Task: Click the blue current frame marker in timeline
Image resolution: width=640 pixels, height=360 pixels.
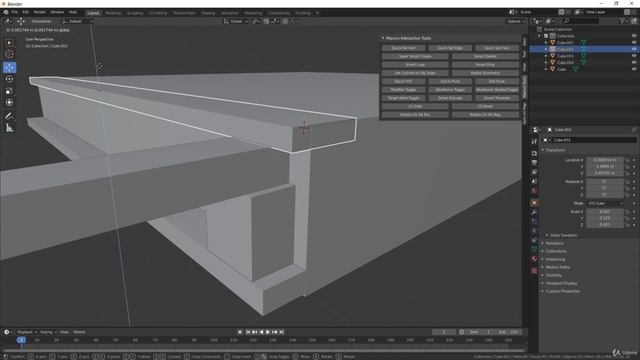Action: tap(21, 340)
